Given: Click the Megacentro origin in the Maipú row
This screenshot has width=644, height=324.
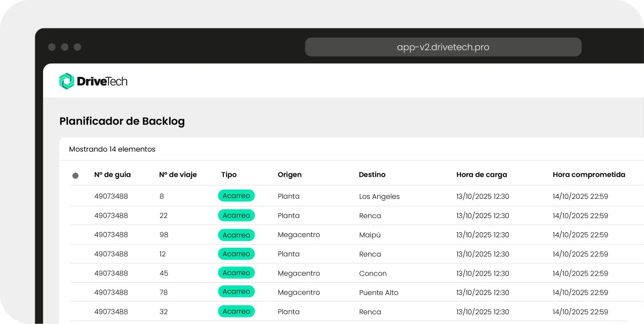Looking at the screenshot, I should (299, 235).
